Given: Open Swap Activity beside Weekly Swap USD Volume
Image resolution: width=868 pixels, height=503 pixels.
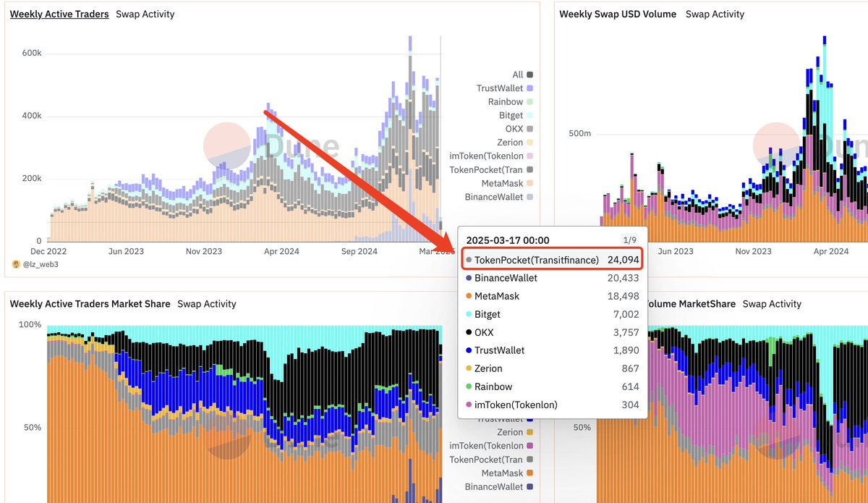Looking at the screenshot, I should (x=715, y=14).
